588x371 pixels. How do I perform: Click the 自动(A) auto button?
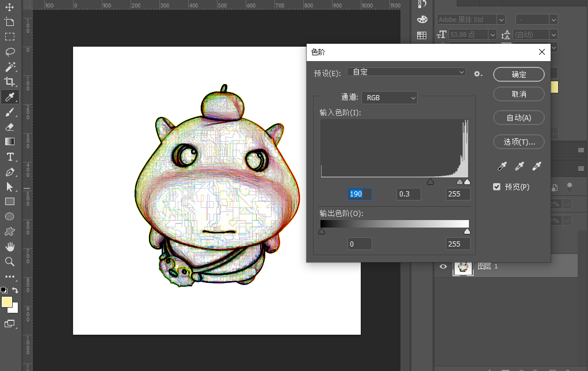pyautogui.click(x=518, y=118)
